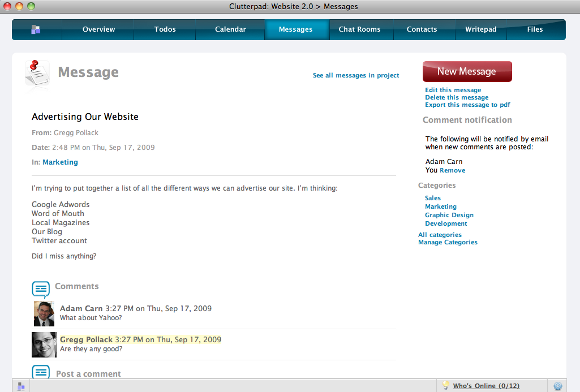
Task: Open the Calendar tab
Action: tap(230, 29)
